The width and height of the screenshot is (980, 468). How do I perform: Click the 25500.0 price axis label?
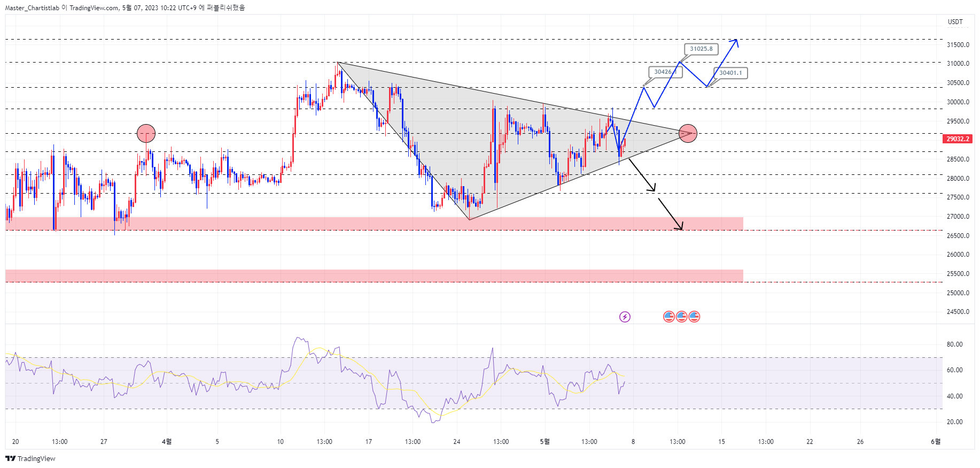(x=958, y=274)
